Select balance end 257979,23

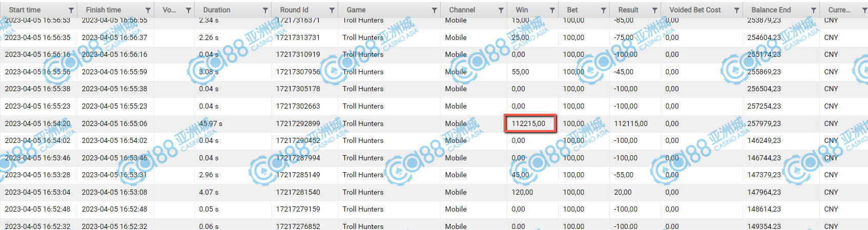pyautogui.click(x=764, y=123)
